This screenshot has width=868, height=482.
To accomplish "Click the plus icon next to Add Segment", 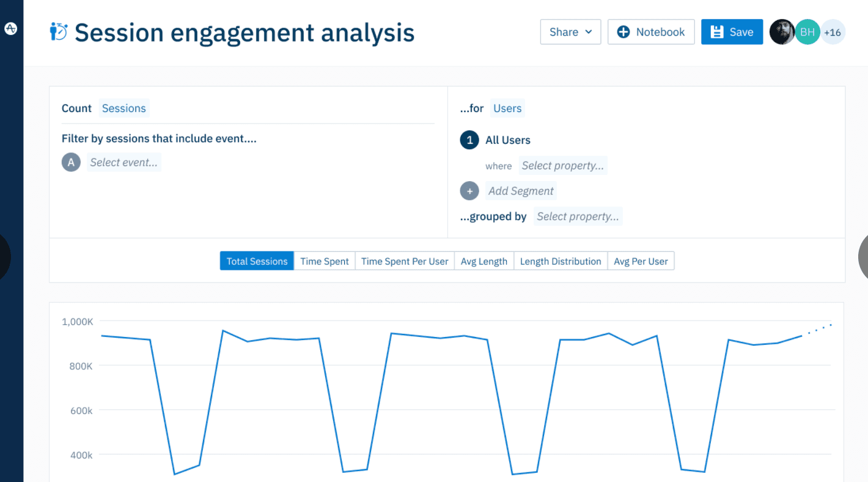I will pyautogui.click(x=469, y=190).
